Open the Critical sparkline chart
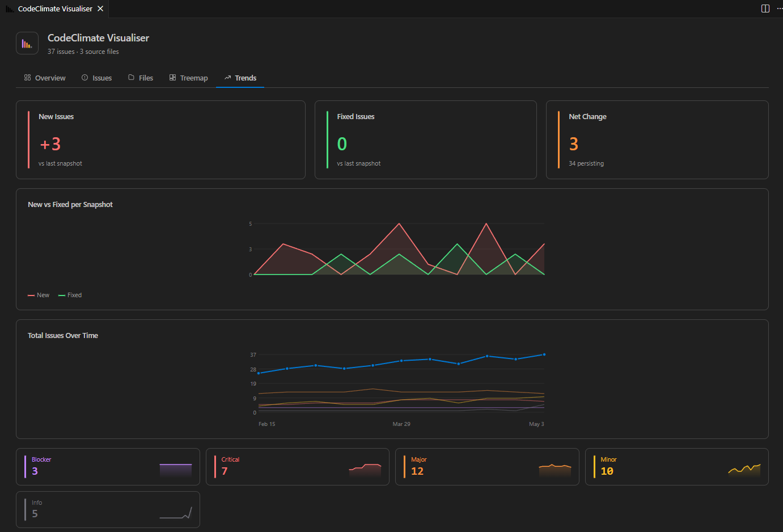Screen dimensions: 783x532 pyautogui.click(x=365, y=470)
